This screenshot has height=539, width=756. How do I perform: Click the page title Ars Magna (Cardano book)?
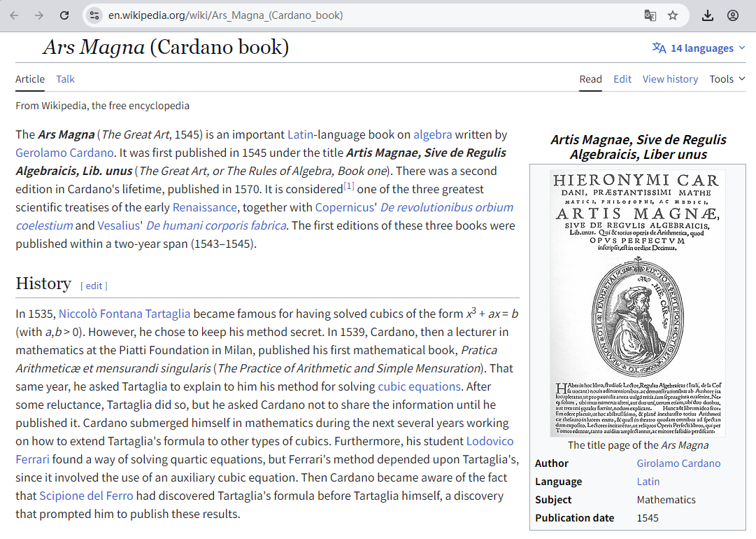[166, 48]
